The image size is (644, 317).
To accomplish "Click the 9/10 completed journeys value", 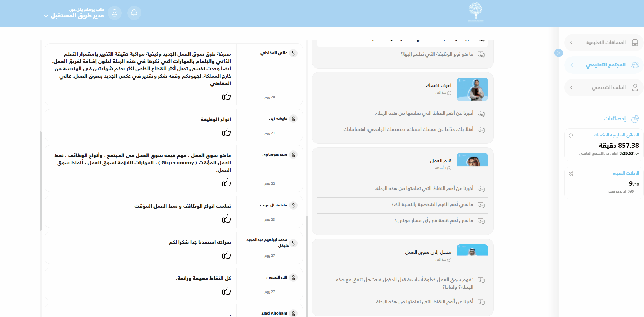I will (x=634, y=184).
